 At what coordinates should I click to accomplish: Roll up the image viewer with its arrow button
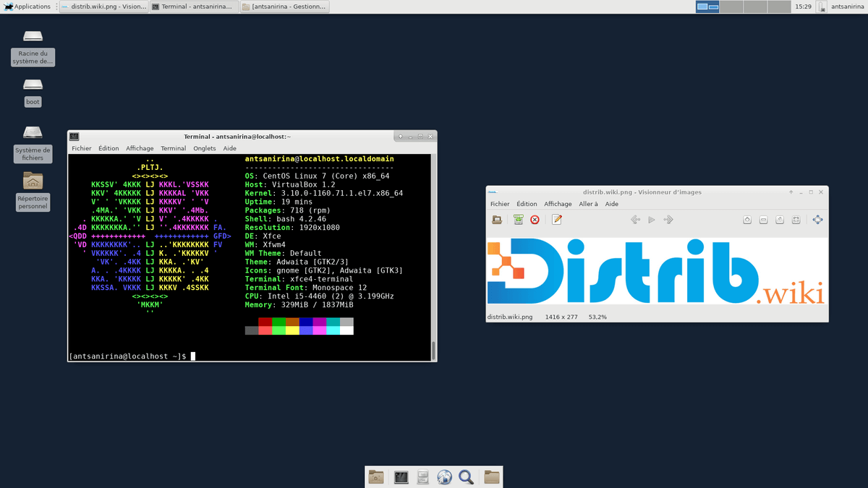point(791,192)
